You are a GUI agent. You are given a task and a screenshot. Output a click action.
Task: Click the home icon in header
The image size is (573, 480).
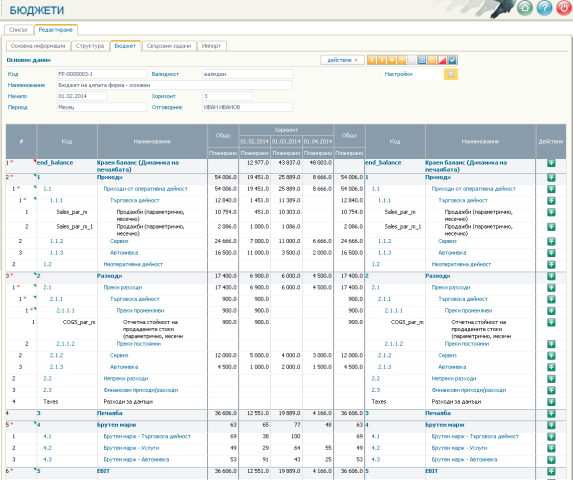[525, 8]
